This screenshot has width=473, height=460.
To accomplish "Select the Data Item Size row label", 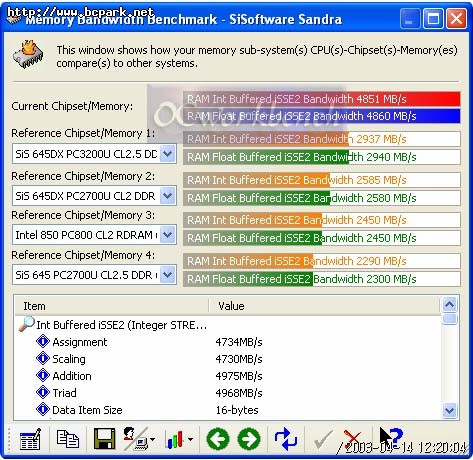I will [x=87, y=410].
